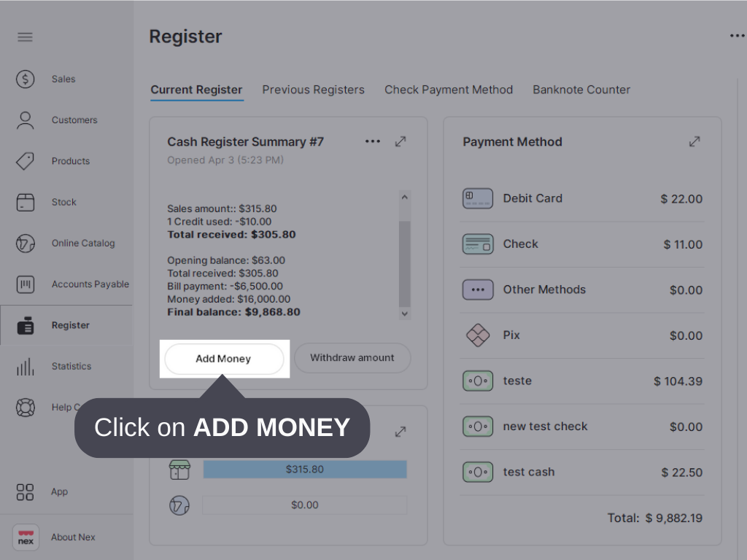Click the Withdraw amount button
Viewport: 747px width, 560px height.
coord(352,358)
